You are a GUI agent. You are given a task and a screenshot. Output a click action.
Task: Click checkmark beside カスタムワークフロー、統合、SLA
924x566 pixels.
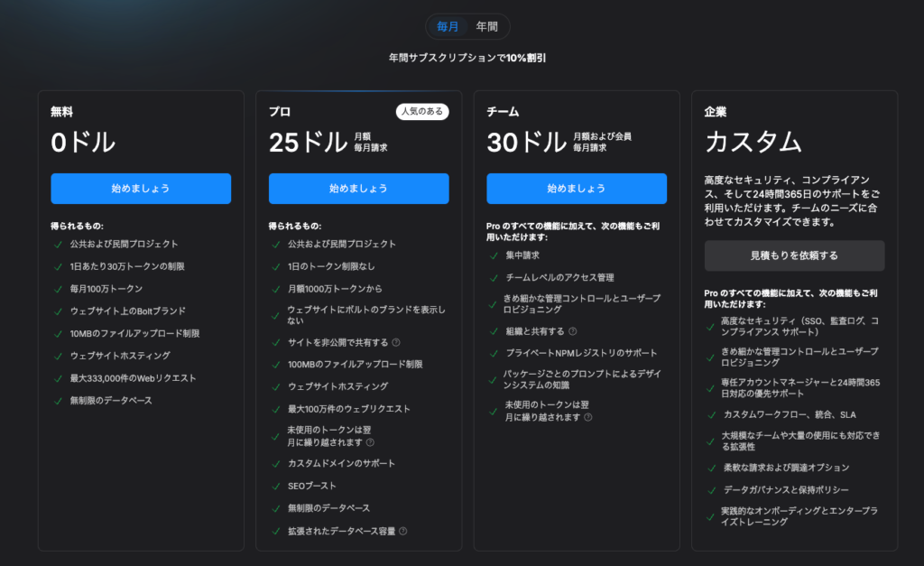point(712,414)
